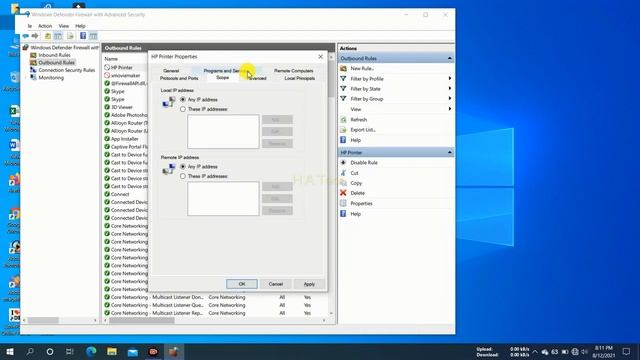Click the Help icon under Outbound Rules section
The height and width of the screenshot is (360, 640).
click(x=344, y=140)
